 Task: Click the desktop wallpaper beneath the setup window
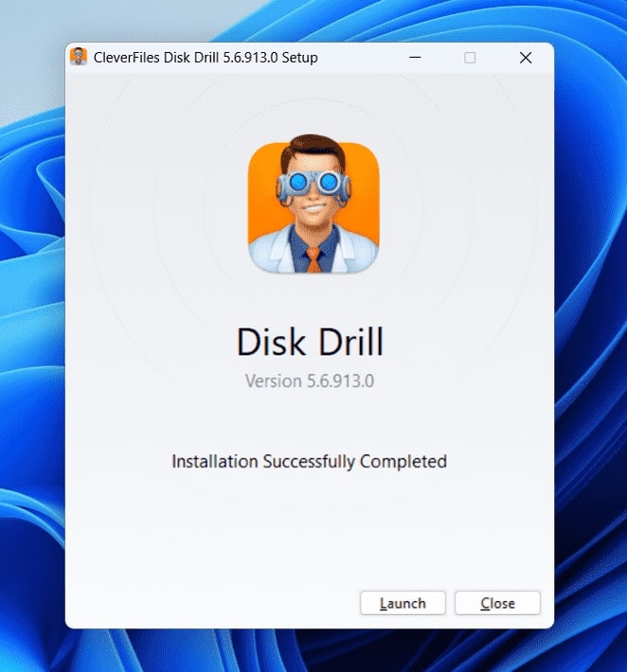coord(313,650)
